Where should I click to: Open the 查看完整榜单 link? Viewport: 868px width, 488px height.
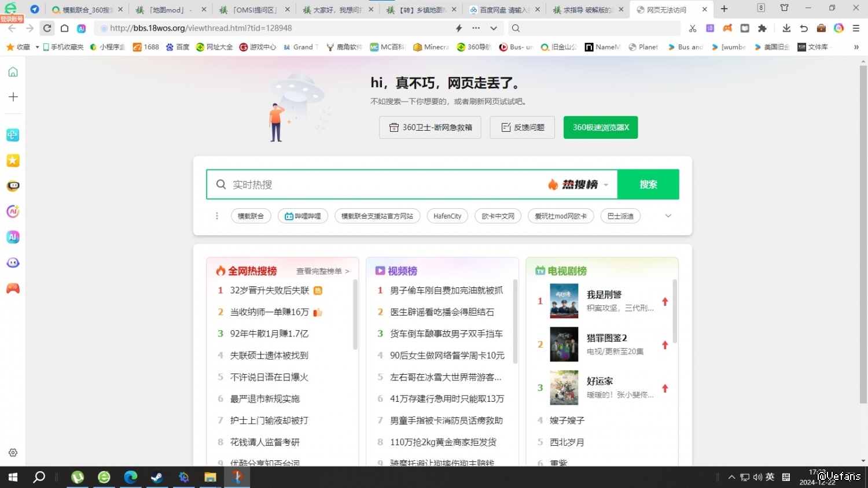point(322,271)
